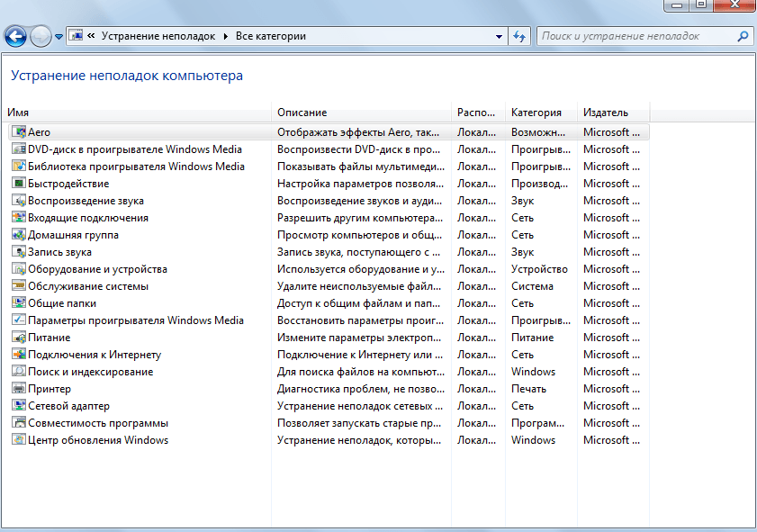Click the search troubleshooters input field

635,37
